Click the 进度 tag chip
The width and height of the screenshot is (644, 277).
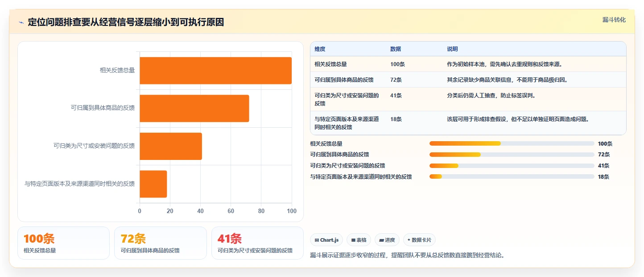387,240
